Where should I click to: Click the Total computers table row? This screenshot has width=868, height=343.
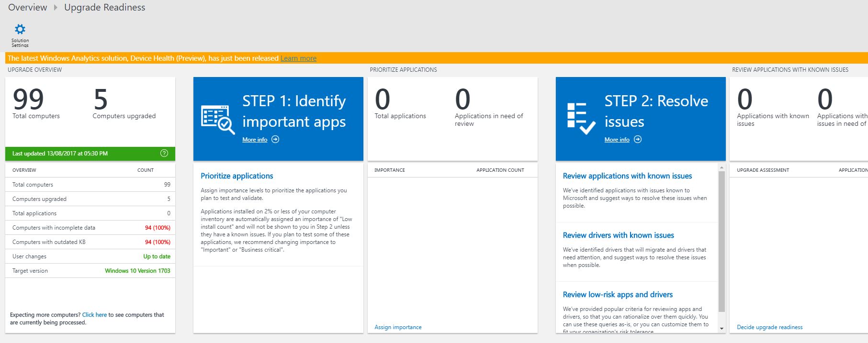(90, 185)
